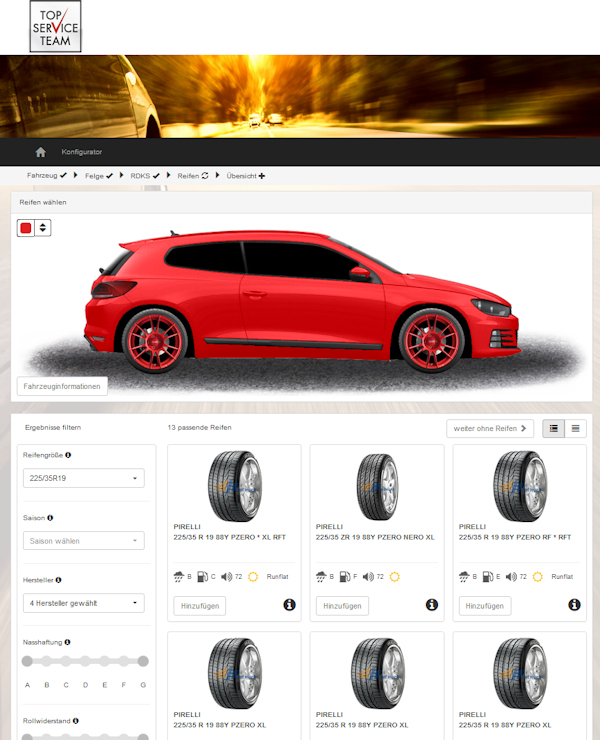
Task: Click Runflat label on PZERO RF * RFT card
Action: point(562,577)
